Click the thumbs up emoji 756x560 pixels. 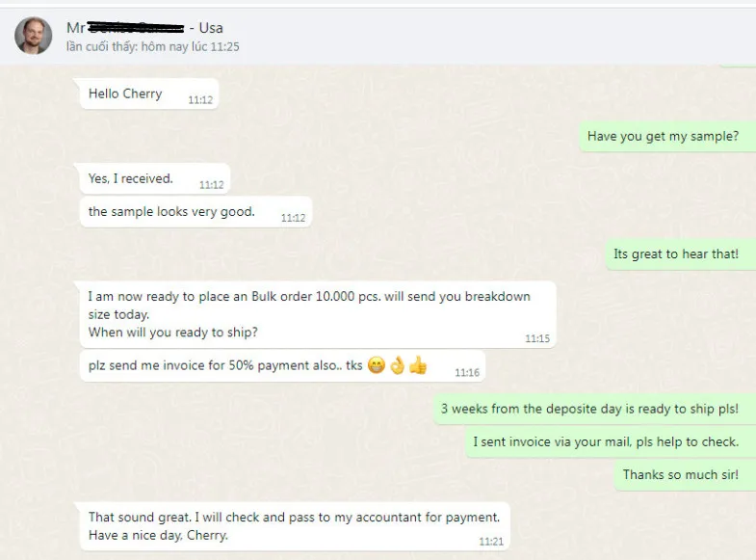coord(418,365)
